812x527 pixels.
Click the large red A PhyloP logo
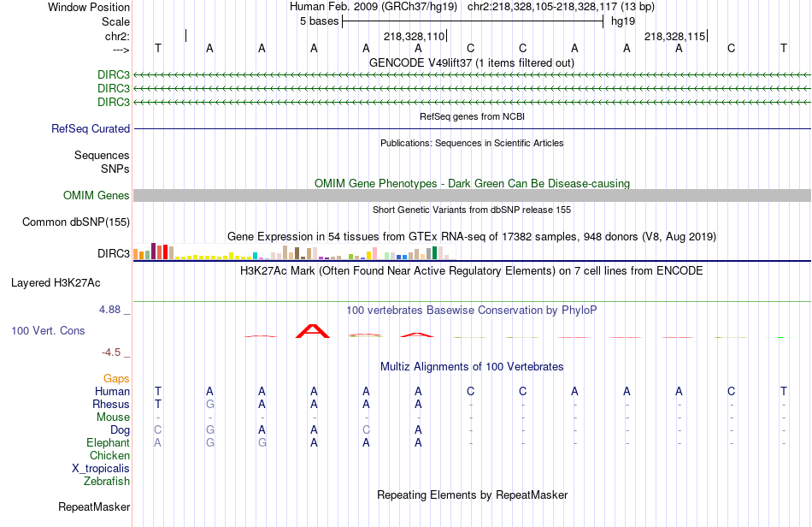(312, 331)
